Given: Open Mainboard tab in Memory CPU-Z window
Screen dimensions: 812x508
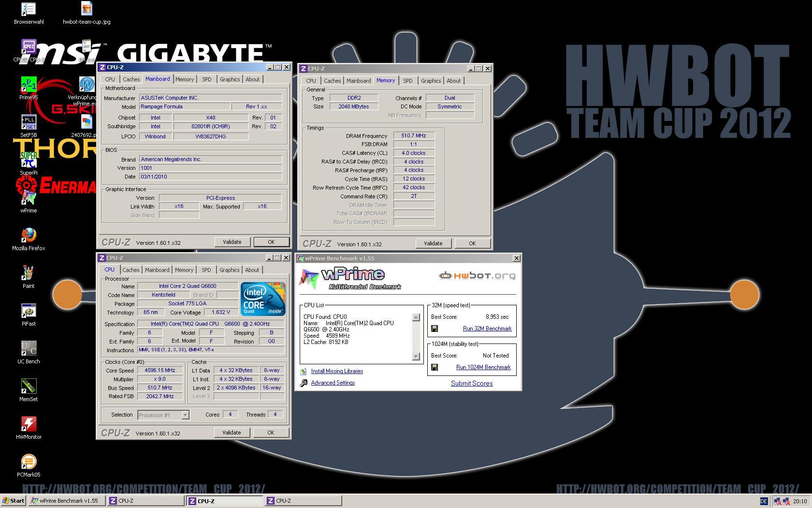Looking at the screenshot, I should coord(359,81).
